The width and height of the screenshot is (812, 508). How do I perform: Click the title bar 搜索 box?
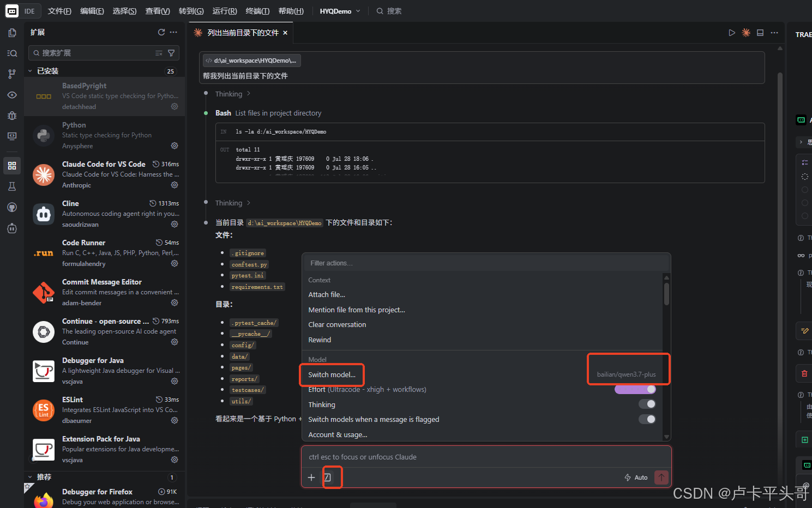point(389,11)
